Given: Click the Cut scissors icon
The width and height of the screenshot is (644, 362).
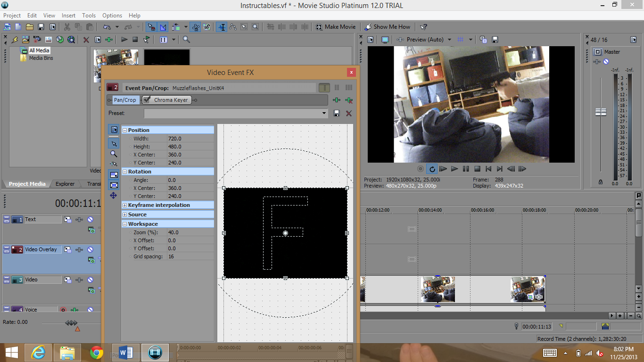Looking at the screenshot, I should [x=67, y=27].
